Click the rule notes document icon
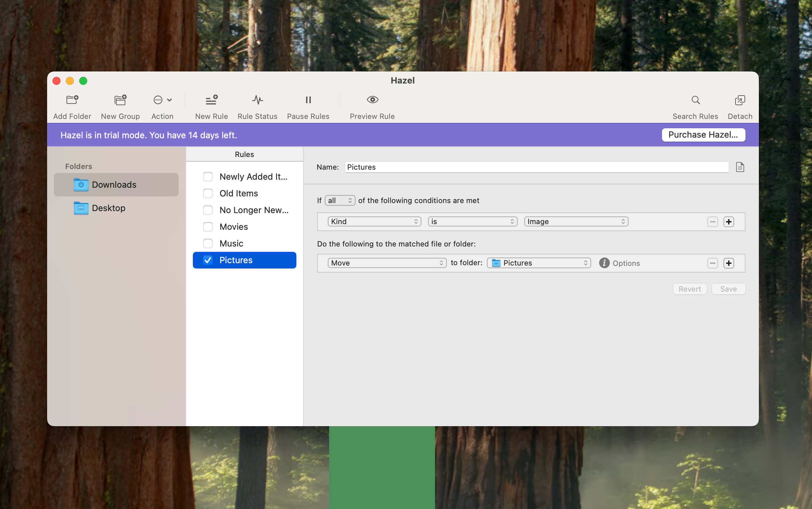Screen dimensions: 812x509 coord(740,167)
